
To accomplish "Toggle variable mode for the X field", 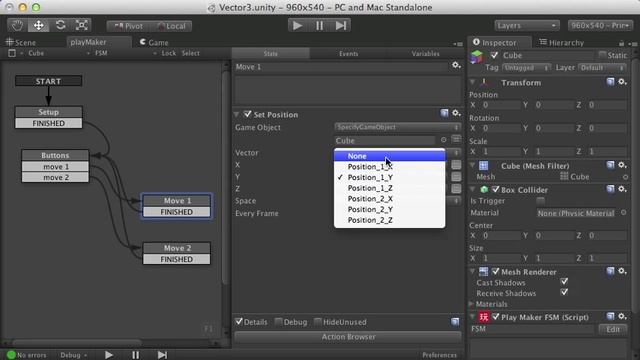I will tap(456, 164).
